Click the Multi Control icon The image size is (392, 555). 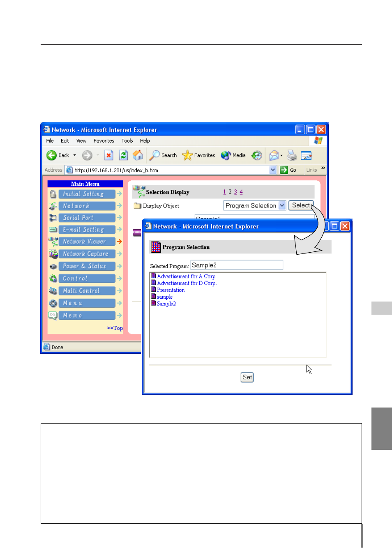coord(53,291)
